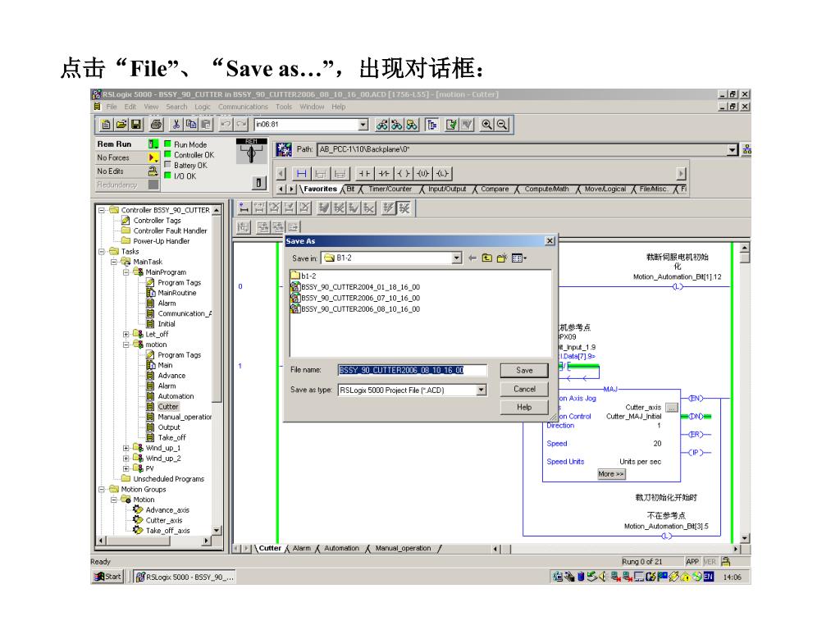Open the View Menu dropdown in Save As
Viewport: 840px width, 630px height.
click(518, 258)
